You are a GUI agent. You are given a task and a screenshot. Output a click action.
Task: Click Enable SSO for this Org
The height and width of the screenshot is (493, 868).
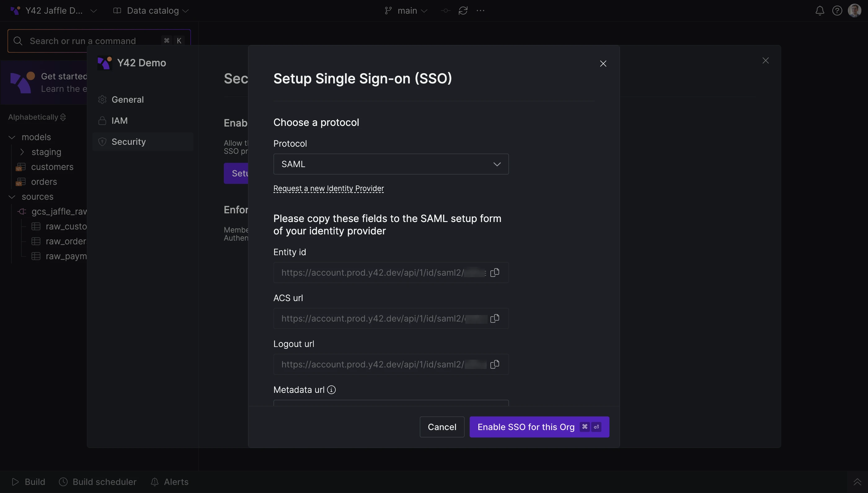(539, 427)
